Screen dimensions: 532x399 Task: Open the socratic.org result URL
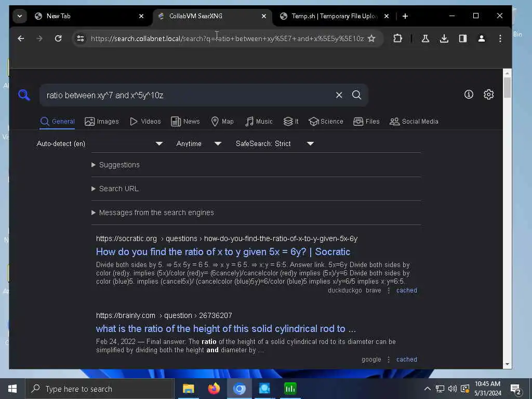(x=227, y=238)
